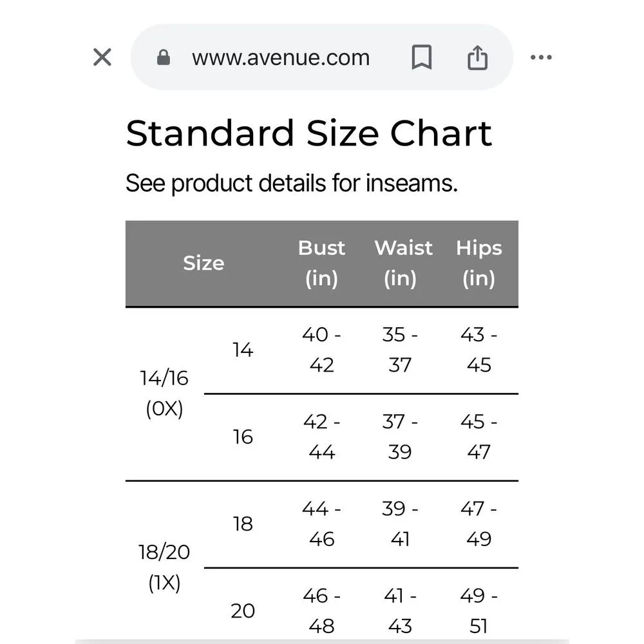Tap size 20 row label
The image size is (644, 644).
243,611
